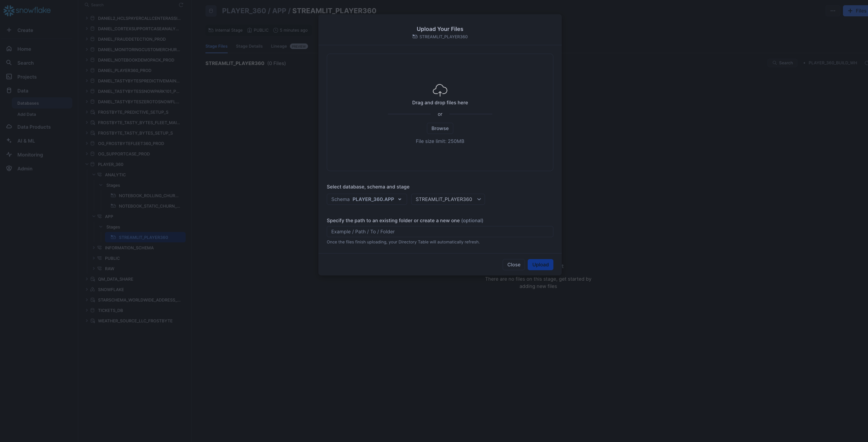Close the upload dialog
The image size is (868, 442).
coord(513,265)
